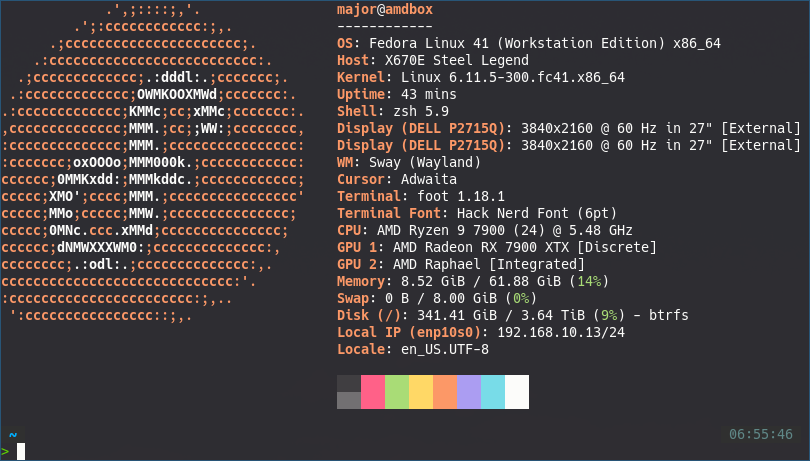Click the green prompt arrow symbol
The image size is (810, 461).
[x=6, y=451]
